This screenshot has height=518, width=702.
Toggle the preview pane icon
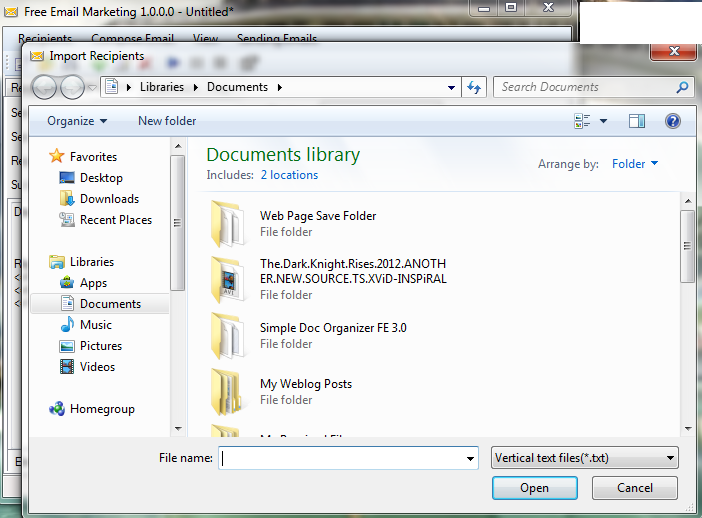(x=637, y=121)
